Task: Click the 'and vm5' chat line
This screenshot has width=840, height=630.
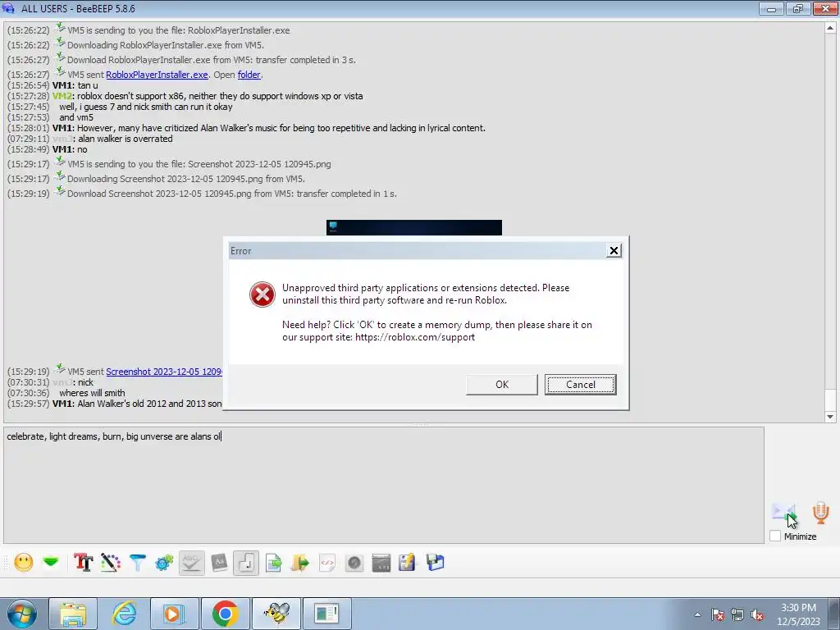Action: [76, 117]
